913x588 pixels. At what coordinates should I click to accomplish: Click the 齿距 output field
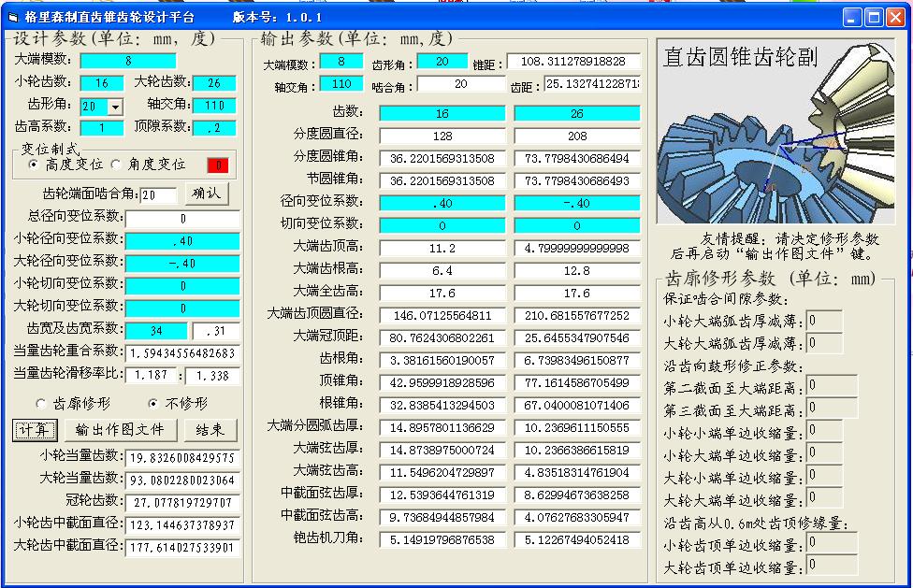[x=592, y=84]
